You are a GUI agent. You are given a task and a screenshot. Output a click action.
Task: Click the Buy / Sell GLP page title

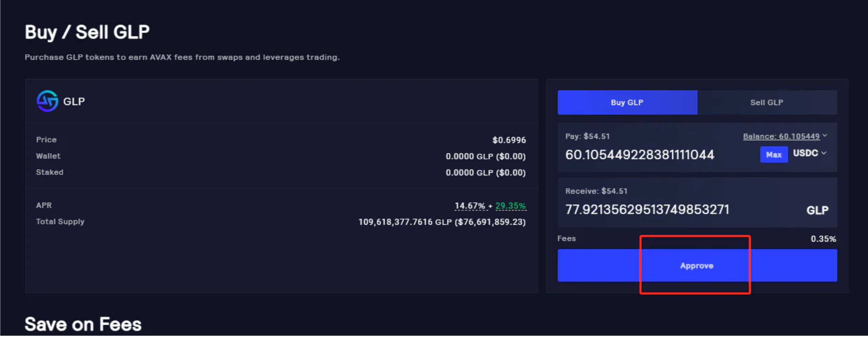point(87,32)
